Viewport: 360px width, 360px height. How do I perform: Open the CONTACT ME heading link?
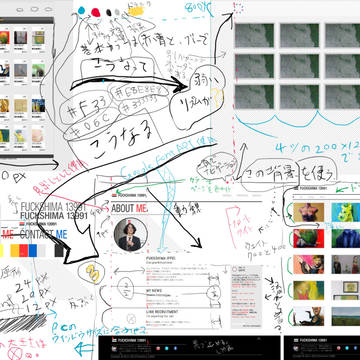click(x=44, y=234)
